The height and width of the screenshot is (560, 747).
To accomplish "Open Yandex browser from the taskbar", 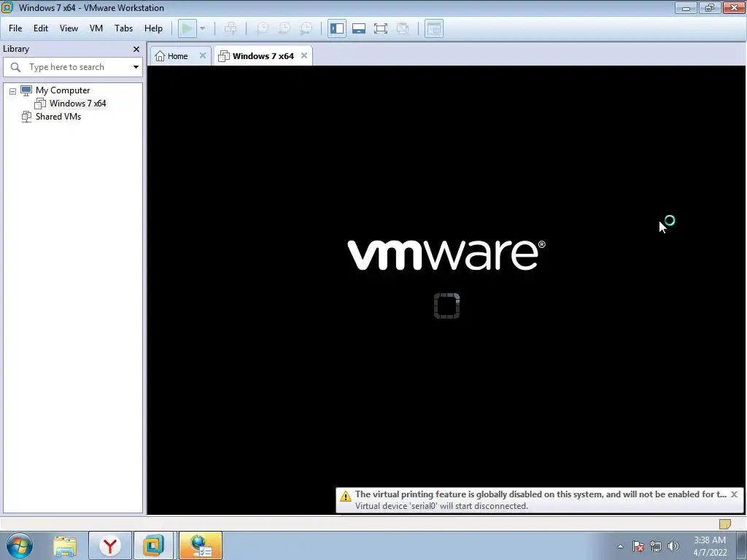I will pos(110,545).
